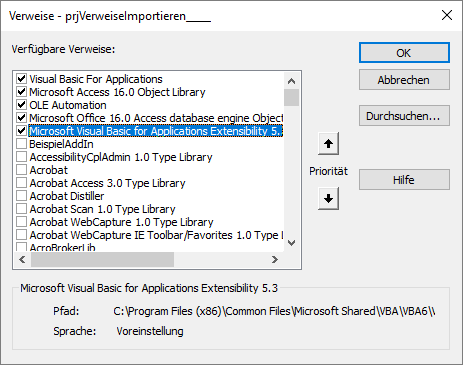Click the vertical scrollbar thumb

[292, 97]
